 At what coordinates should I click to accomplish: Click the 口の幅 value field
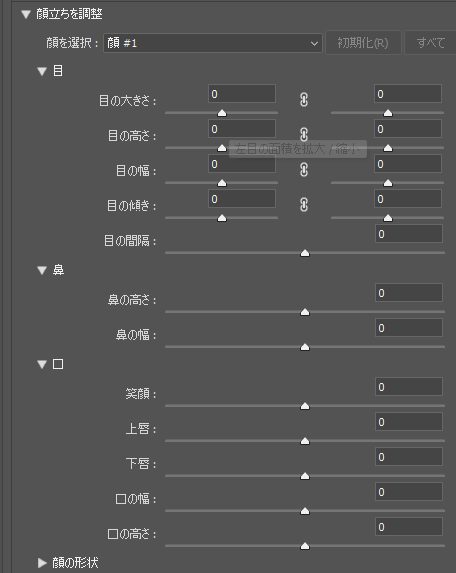409,492
